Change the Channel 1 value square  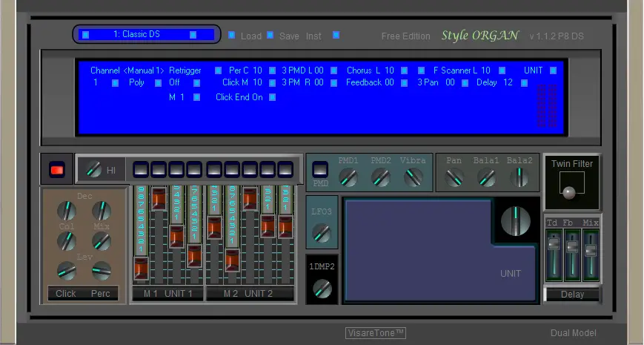(x=116, y=83)
